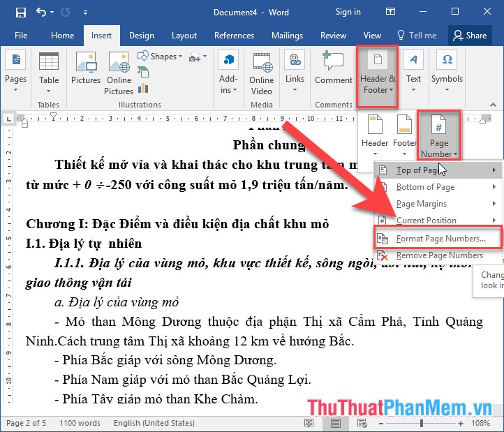Open the File tab
Viewport: 504px width, 432px height.
[21, 36]
